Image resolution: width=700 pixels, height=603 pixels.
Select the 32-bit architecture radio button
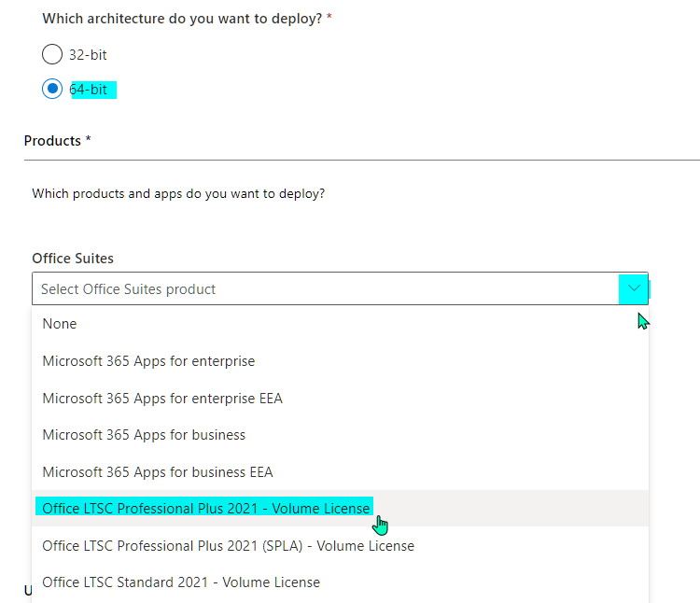pos(52,54)
